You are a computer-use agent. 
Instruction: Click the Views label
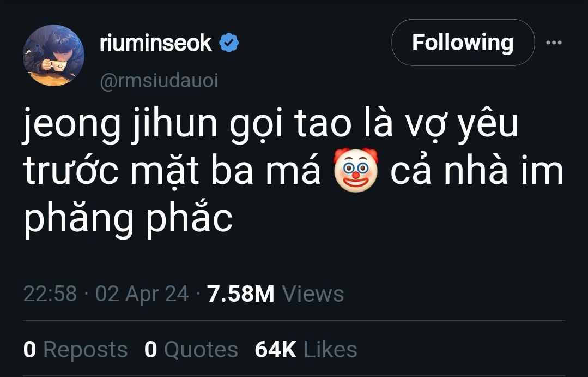313,294
